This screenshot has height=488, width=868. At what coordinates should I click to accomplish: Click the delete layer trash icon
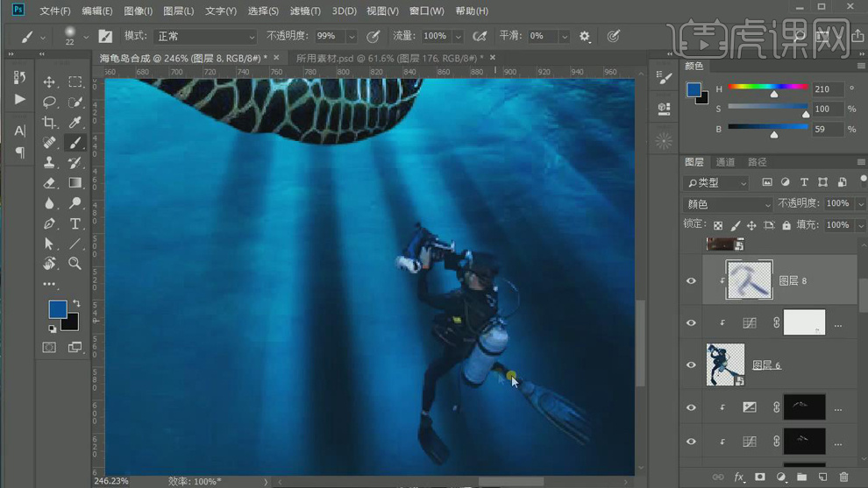[x=843, y=477]
